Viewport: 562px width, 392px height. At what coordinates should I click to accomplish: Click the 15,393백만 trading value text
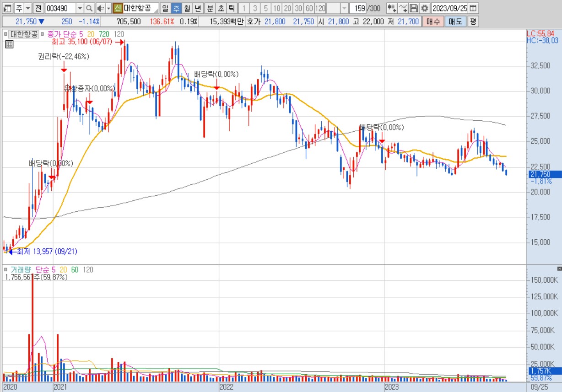point(227,21)
